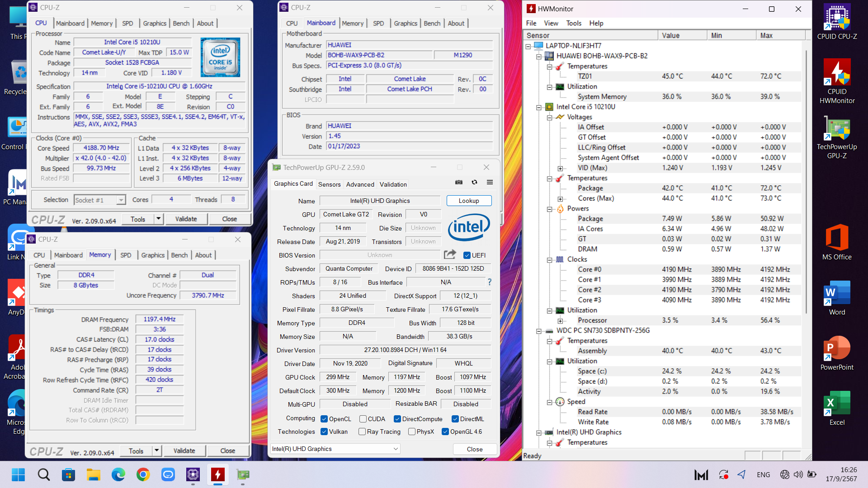Toggle the DirectCompute checkbox

click(397, 419)
